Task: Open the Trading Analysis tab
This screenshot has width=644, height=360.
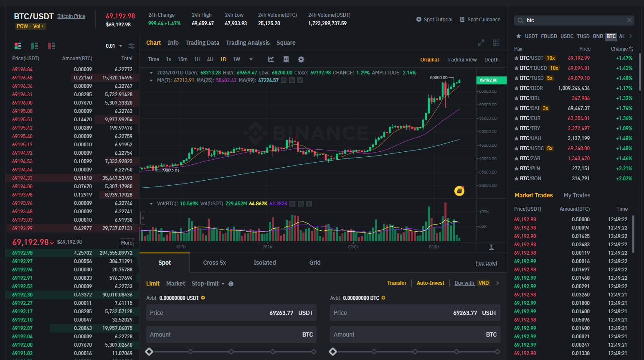Action: 248,43
